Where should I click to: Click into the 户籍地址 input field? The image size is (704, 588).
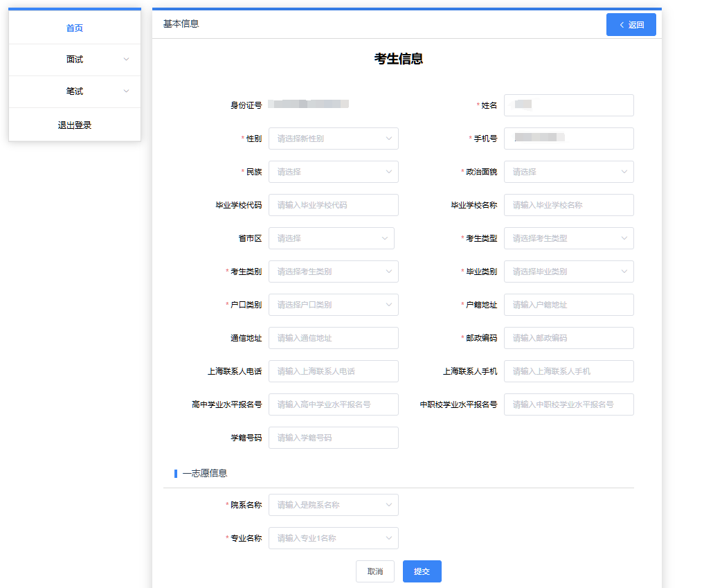568,305
